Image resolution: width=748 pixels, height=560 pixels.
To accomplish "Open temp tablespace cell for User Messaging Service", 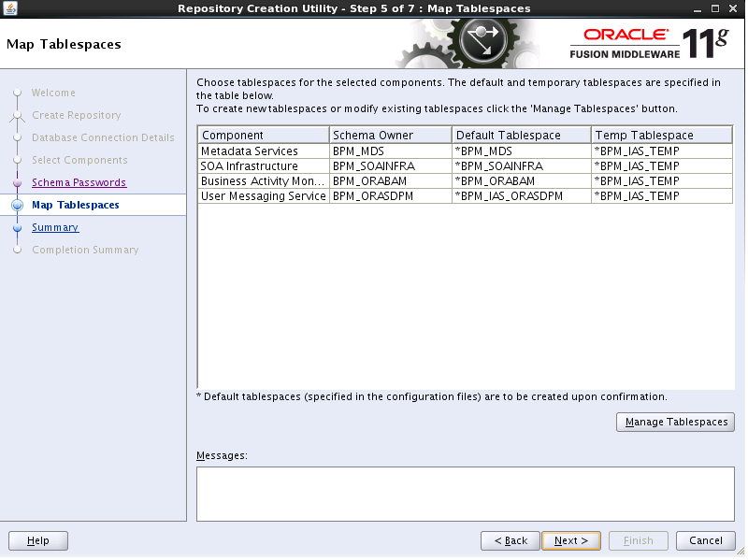I will 663,196.
